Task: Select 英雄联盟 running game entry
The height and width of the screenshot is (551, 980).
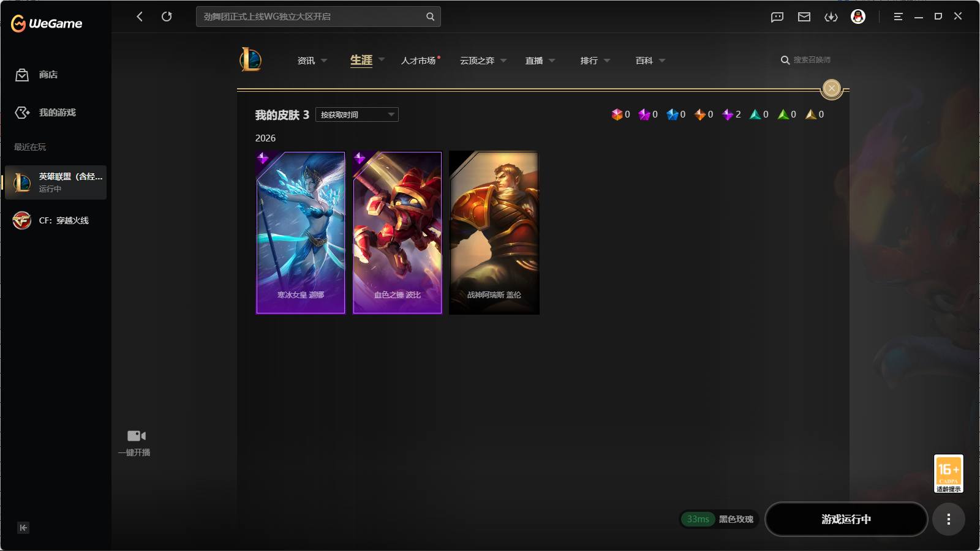Action: coord(56,182)
